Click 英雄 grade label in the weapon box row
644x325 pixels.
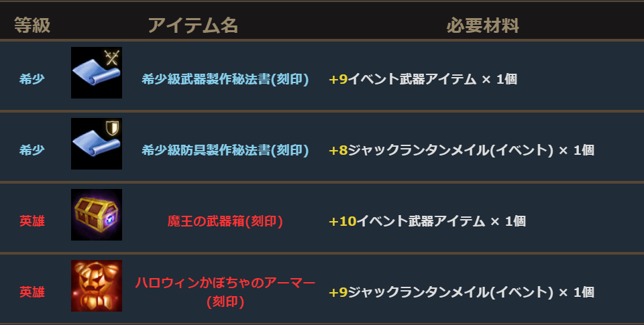tap(32, 221)
